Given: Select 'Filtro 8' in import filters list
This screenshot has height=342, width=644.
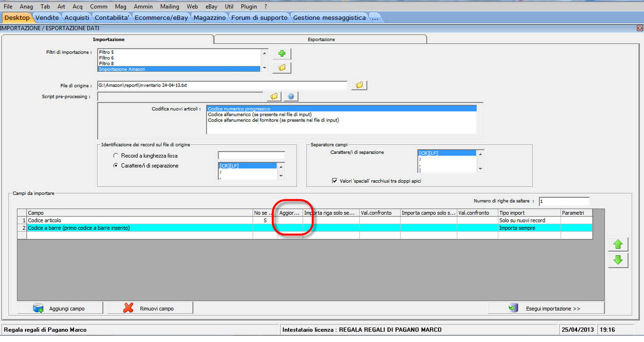Looking at the screenshot, I should click(179, 64).
